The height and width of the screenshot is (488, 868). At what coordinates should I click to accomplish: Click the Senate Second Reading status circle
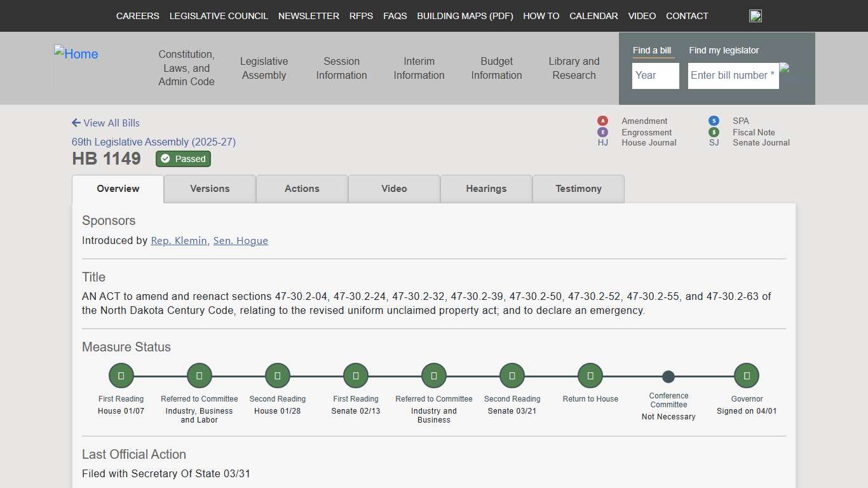tap(512, 376)
